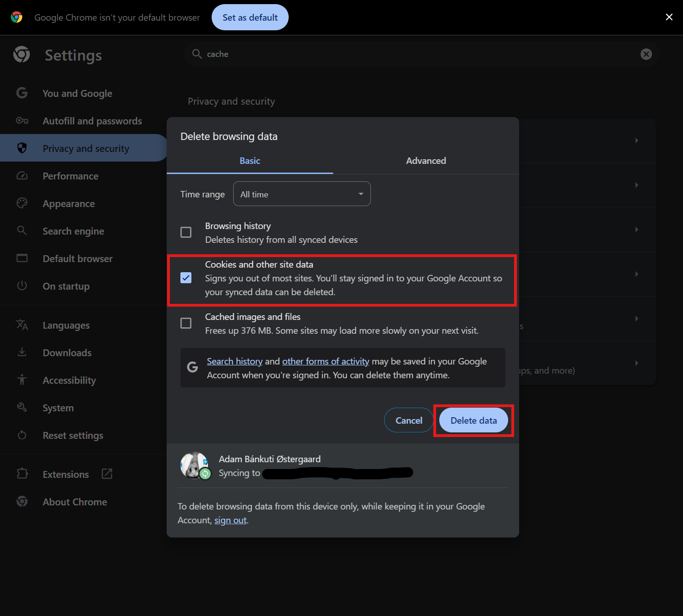Dismiss the default browser banner
683x616 pixels.
click(x=669, y=17)
